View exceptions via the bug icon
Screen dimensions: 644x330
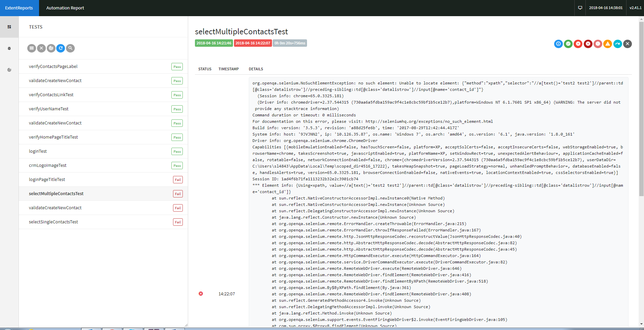pyautogui.click(x=9, y=48)
